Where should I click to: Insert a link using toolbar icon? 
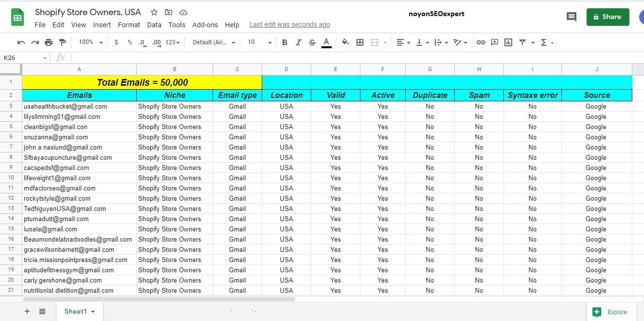tap(481, 42)
